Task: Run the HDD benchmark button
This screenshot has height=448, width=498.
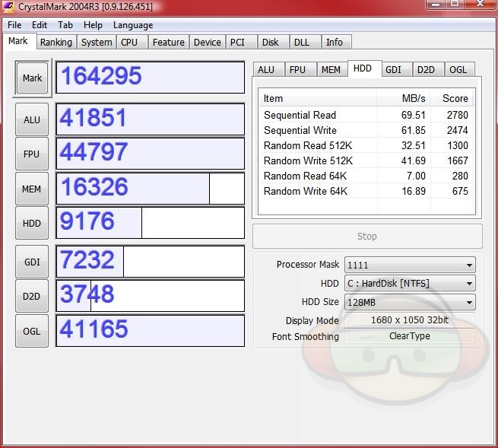Action: [32, 224]
